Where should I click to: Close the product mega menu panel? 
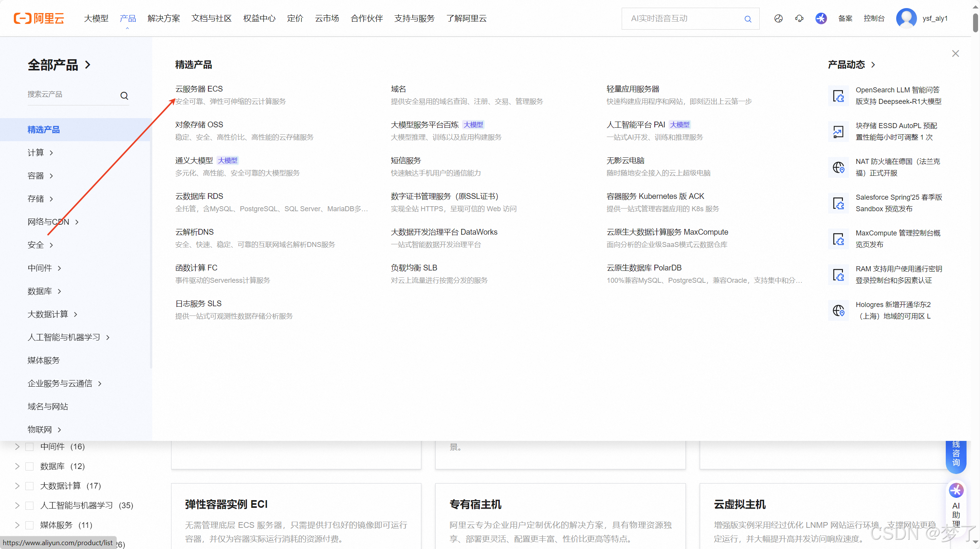tap(955, 53)
